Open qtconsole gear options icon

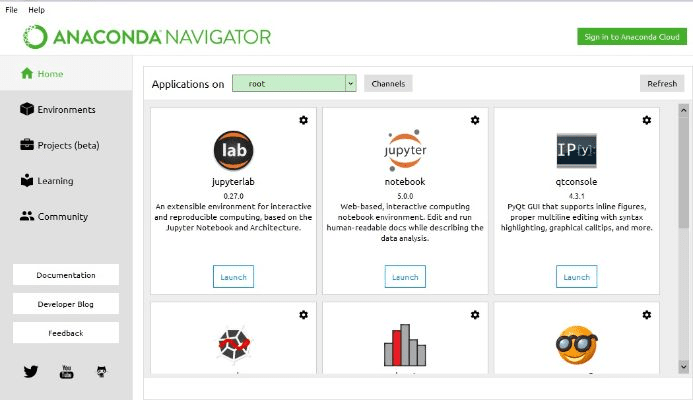click(x=647, y=120)
